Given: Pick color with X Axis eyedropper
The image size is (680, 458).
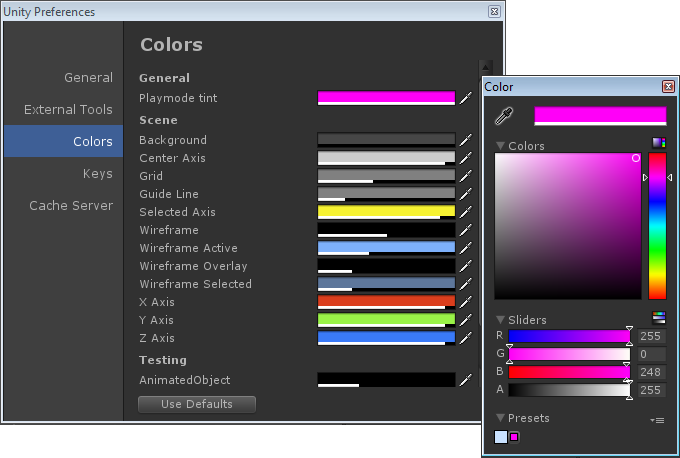Looking at the screenshot, I should 464,302.
